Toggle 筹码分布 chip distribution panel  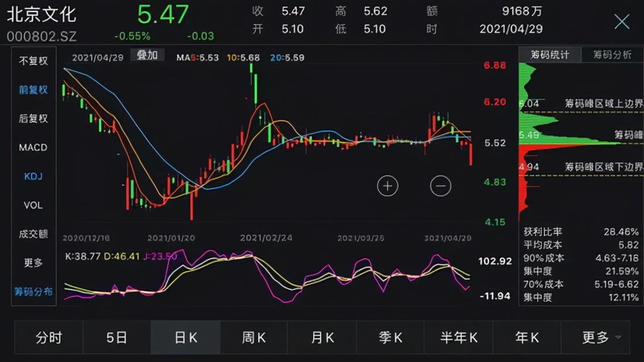(x=33, y=292)
